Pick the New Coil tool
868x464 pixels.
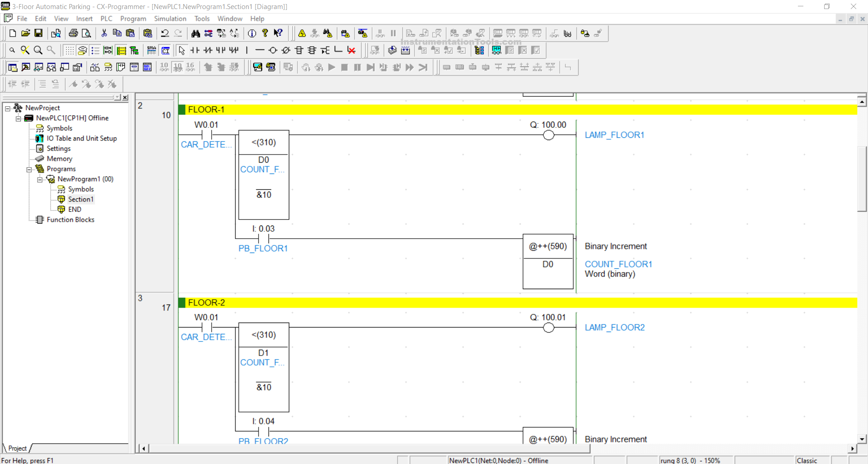[273, 50]
